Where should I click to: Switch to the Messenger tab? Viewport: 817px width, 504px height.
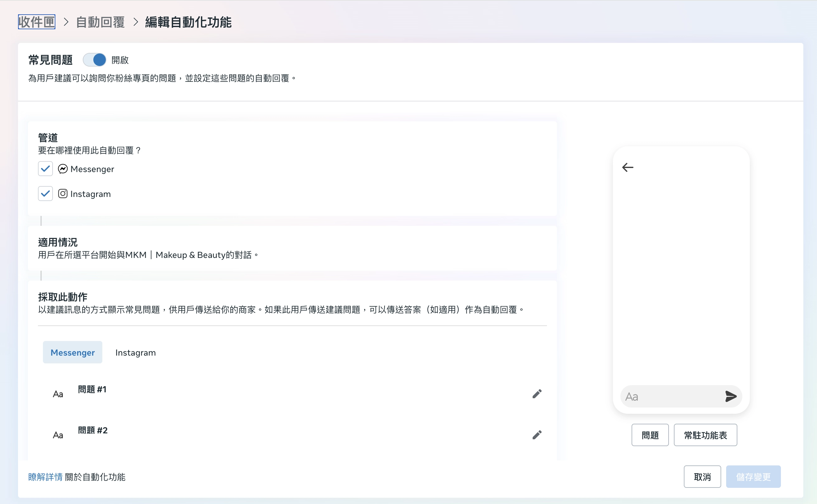pyautogui.click(x=73, y=352)
